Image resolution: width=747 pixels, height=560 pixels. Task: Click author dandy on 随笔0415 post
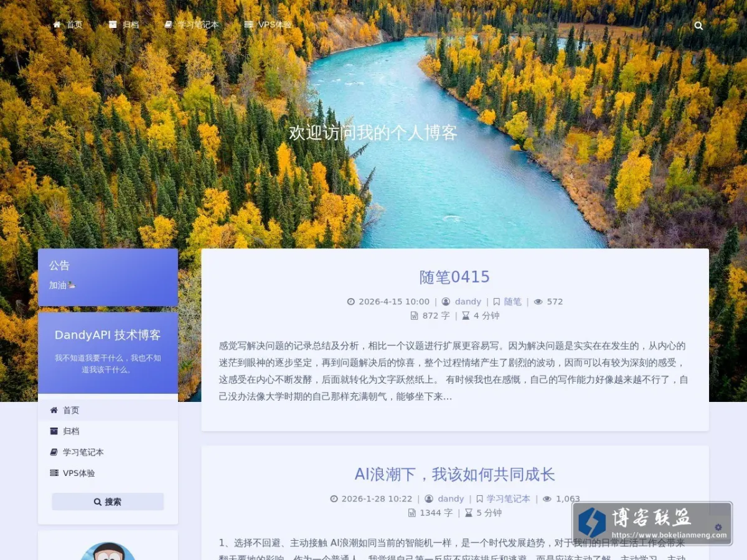(x=467, y=302)
